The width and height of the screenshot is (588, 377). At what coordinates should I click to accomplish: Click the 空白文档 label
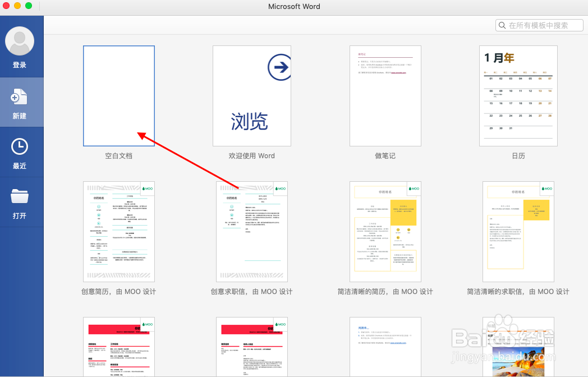point(118,155)
